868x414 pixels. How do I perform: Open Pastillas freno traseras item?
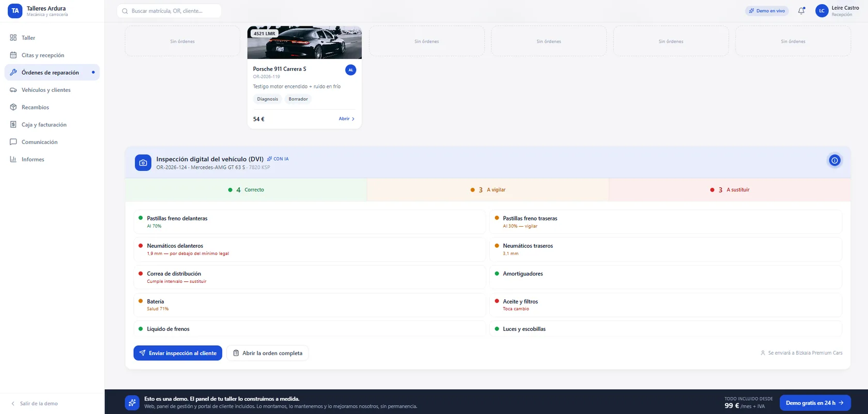665,222
